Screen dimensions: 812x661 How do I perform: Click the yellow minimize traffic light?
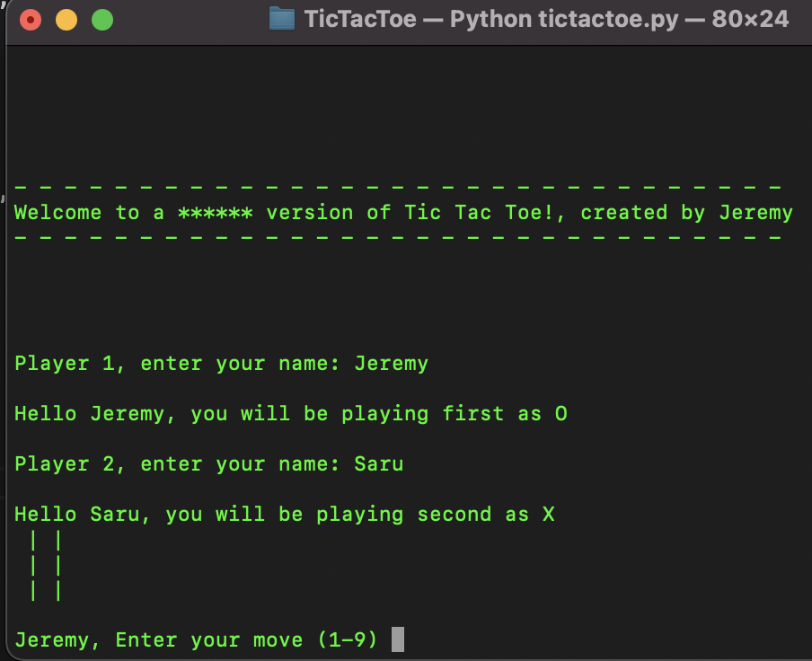pos(65,18)
